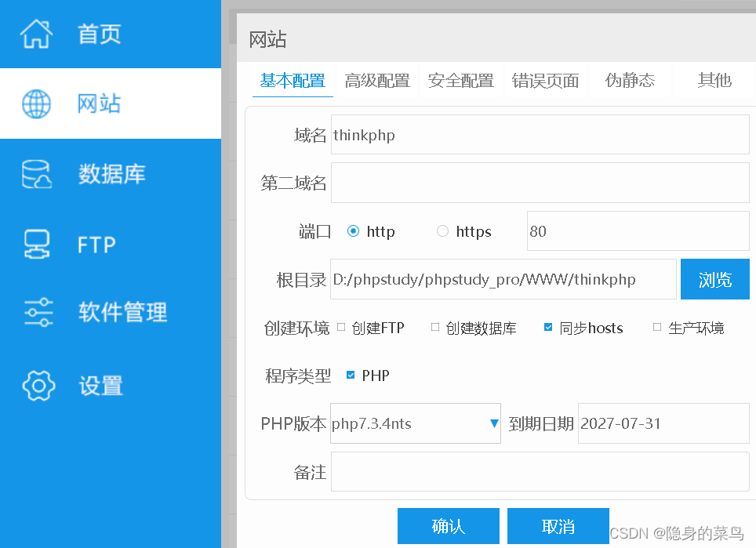Enable the 创建数据库 checkbox
Screen dimensions: 756x548
435,327
